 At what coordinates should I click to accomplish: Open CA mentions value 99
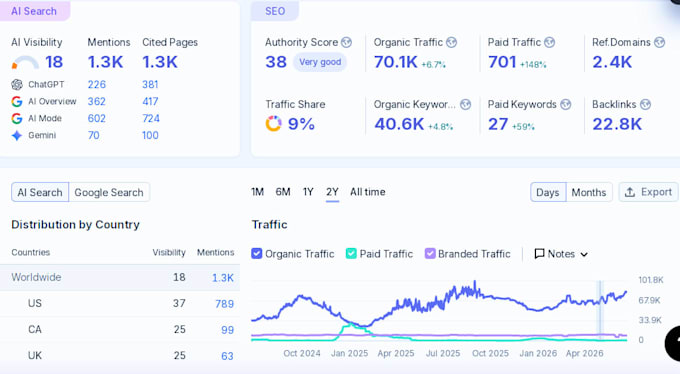[228, 330]
